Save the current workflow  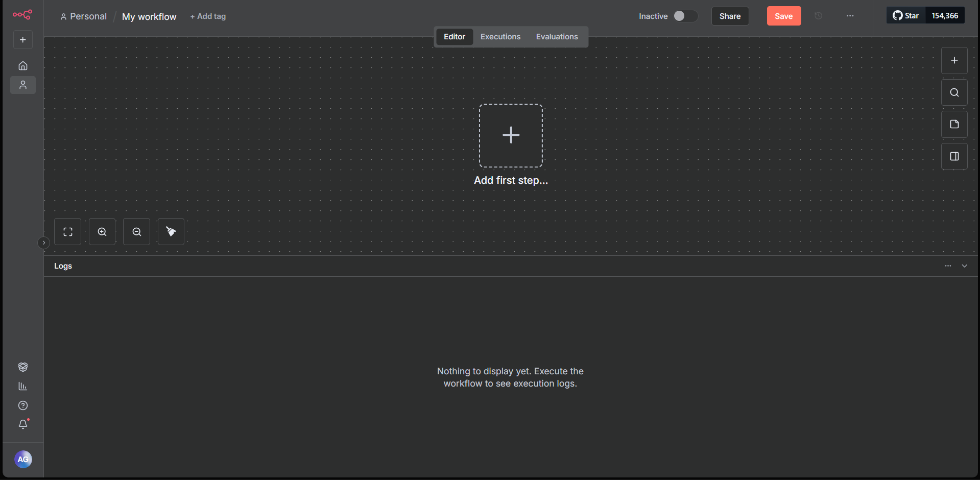[783, 16]
